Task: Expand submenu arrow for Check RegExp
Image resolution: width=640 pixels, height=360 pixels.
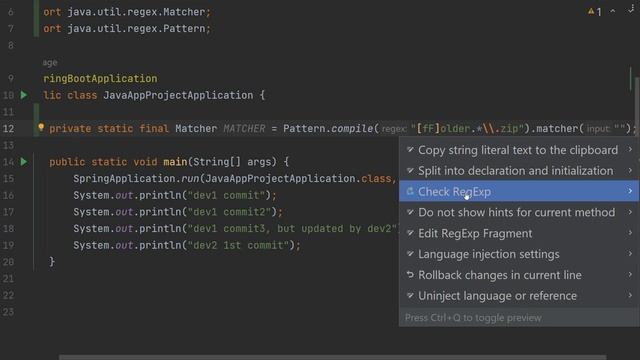Action: click(x=630, y=191)
